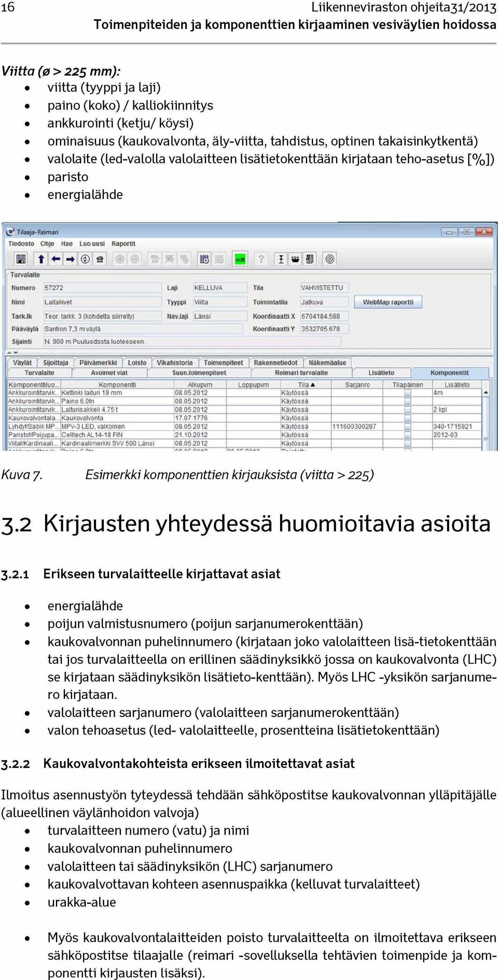Click the left arrow navigation icon
Screen dimensions: 498x980
[x=56, y=259]
